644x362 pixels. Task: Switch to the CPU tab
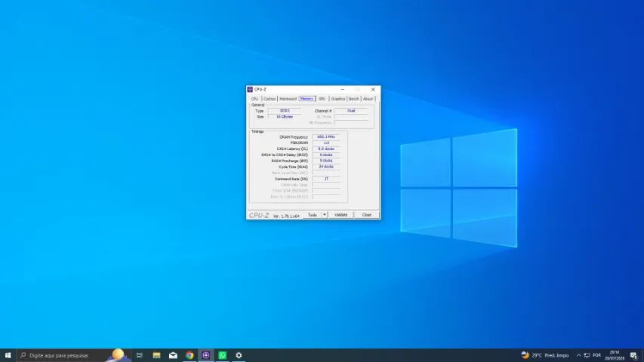point(255,99)
